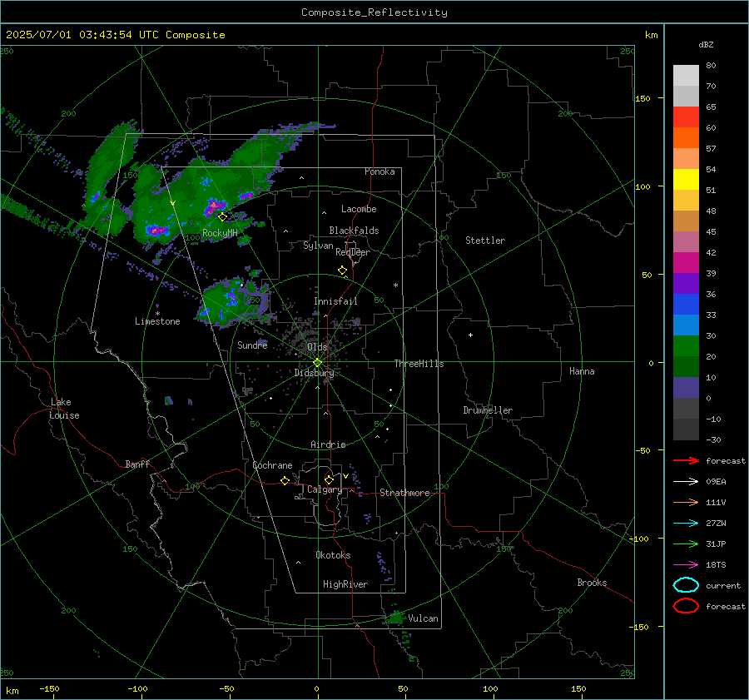Viewport: 749px width, 700px height.
Task: Select the red 65 dBZ color swatch
Action: (x=686, y=117)
